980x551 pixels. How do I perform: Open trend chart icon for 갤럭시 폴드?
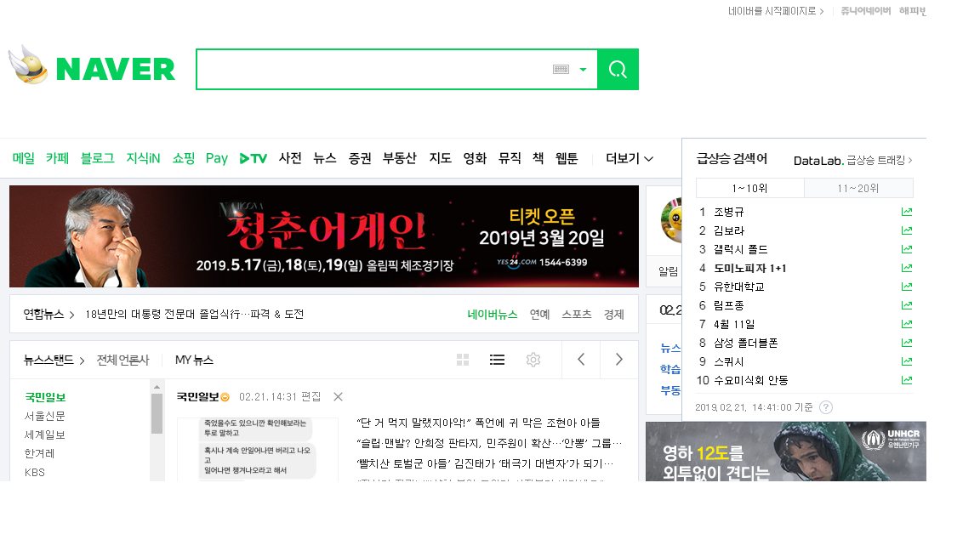tap(907, 249)
